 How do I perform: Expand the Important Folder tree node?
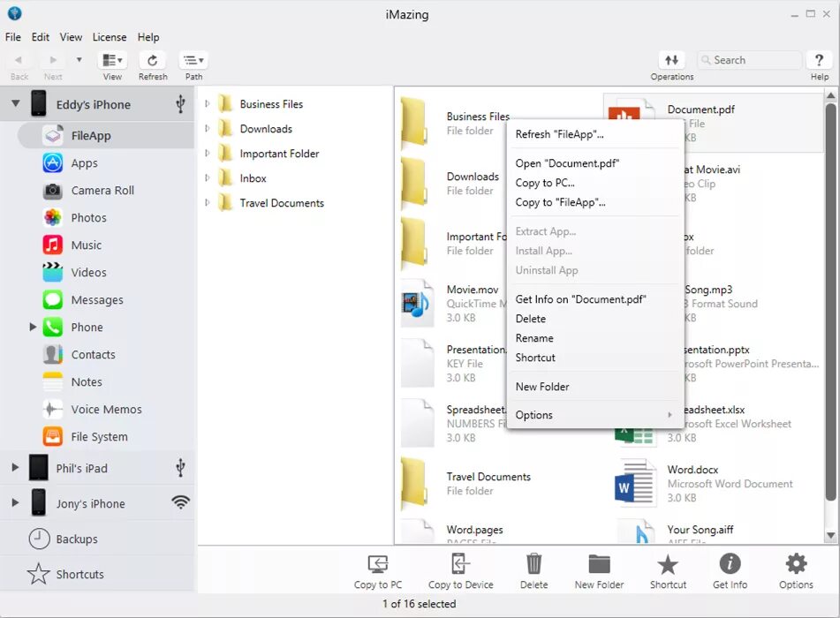coord(207,153)
